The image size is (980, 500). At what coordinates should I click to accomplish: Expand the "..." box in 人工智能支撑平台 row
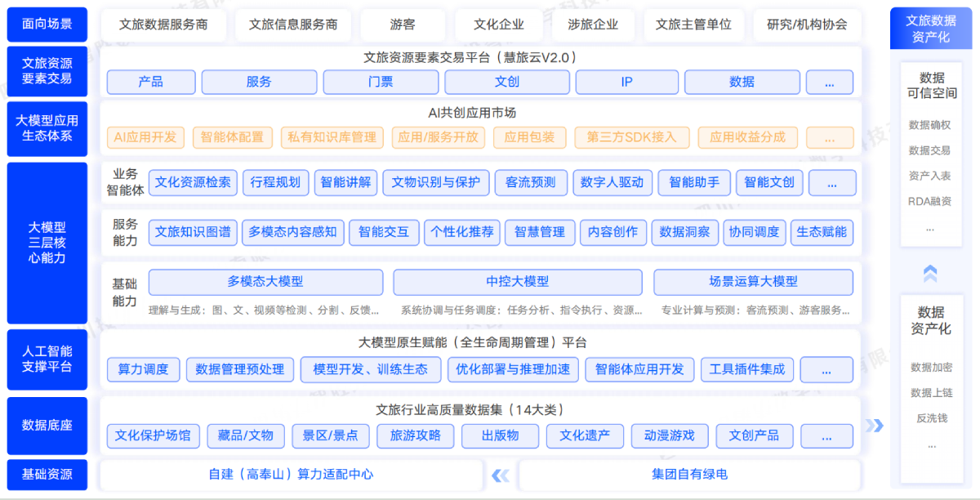(x=826, y=369)
